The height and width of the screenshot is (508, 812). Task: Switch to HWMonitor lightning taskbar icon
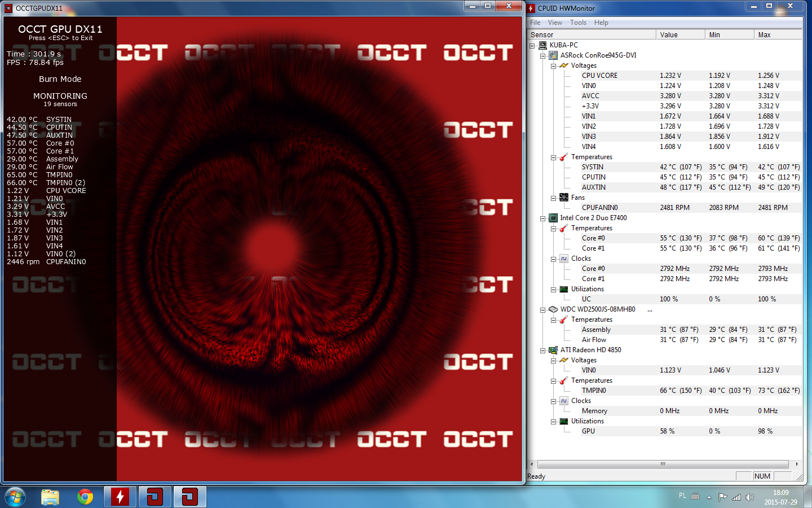click(x=120, y=497)
